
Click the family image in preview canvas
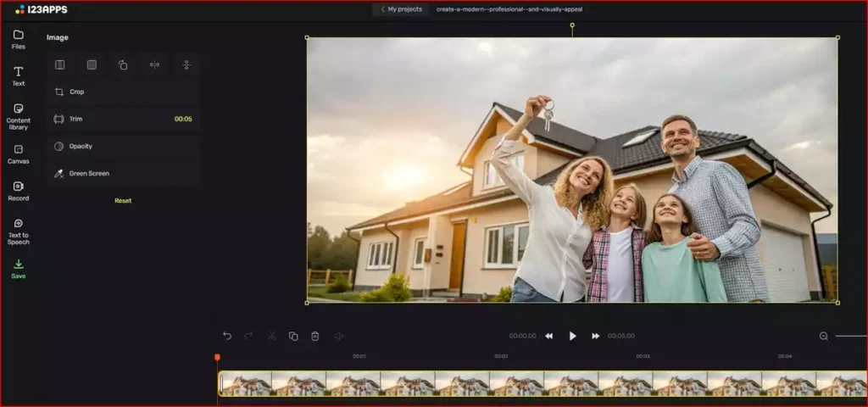572,170
